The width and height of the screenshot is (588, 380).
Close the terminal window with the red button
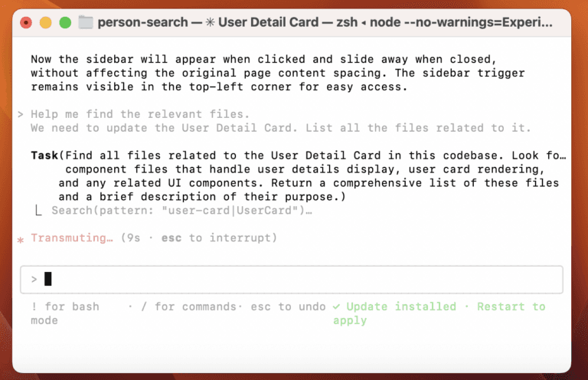(27, 22)
